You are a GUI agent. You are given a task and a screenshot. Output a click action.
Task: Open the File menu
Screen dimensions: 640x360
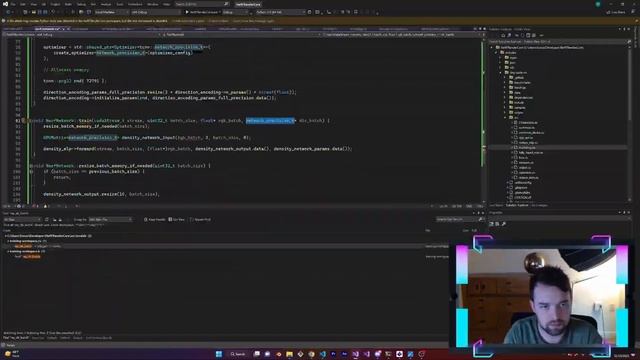click(13, 4)
